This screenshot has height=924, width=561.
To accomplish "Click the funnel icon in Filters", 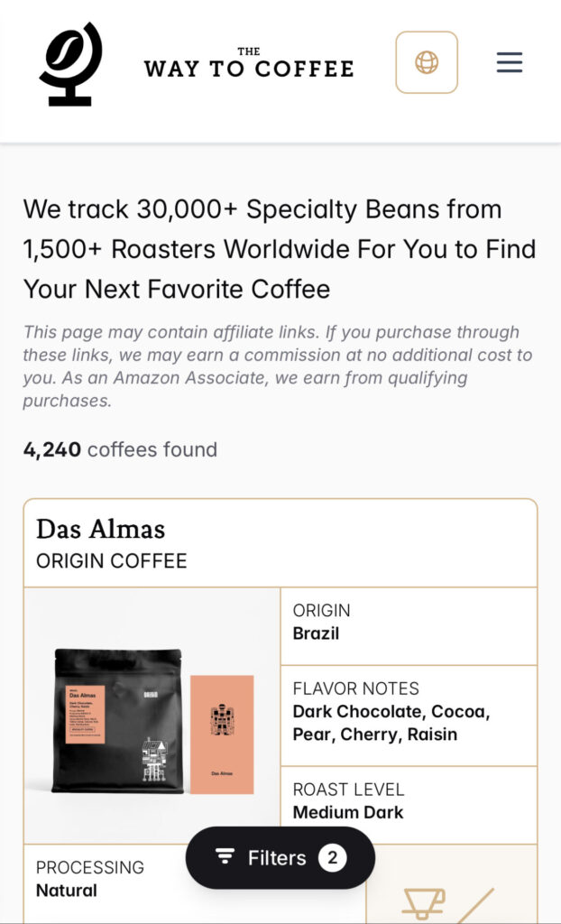I will pyautogui.click(x=225, y=858).
